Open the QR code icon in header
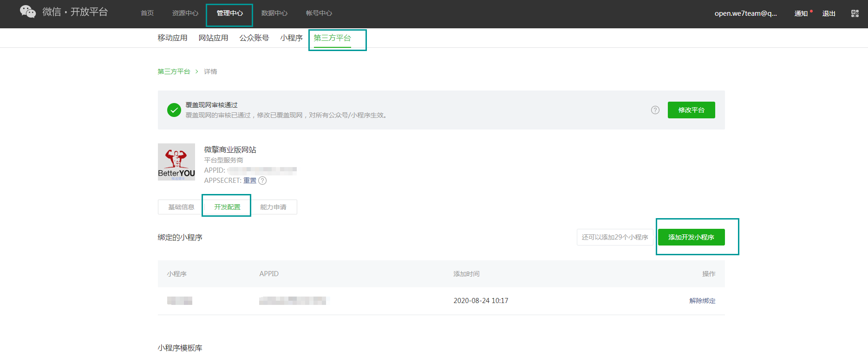This screenshot has height=362, width=868. 855,13
